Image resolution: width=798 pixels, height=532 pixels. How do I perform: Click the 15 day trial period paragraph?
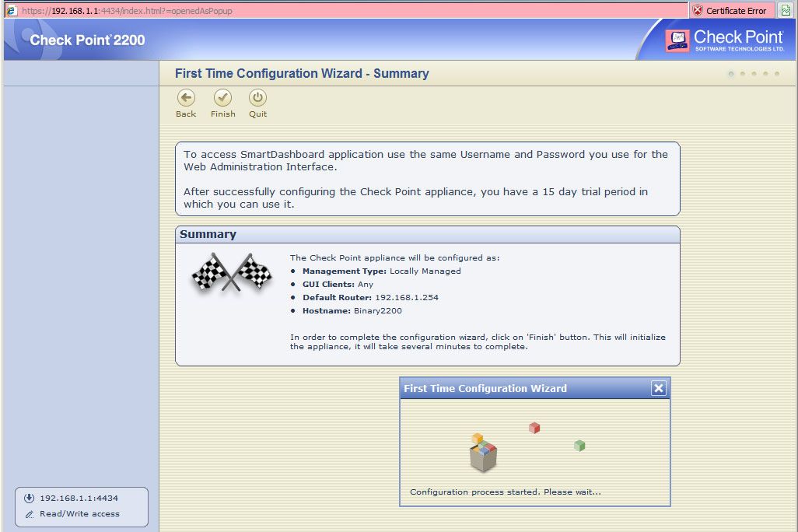pyautogui.click(x=415, y=198)
